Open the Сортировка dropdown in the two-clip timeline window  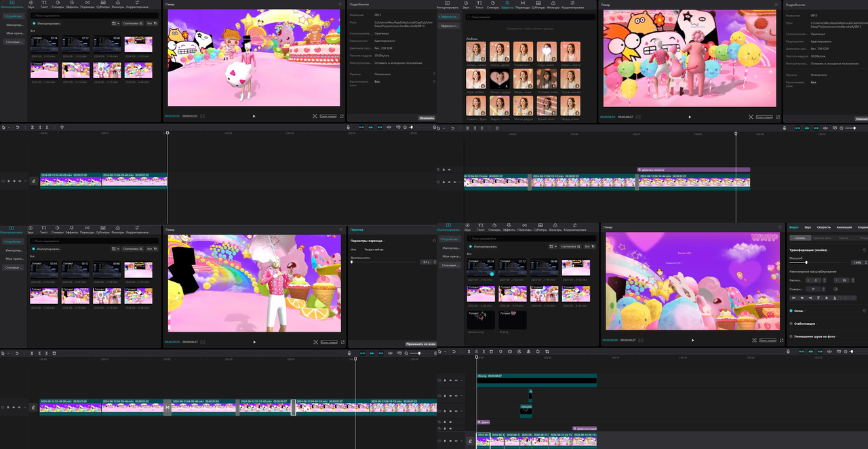pyautogui.click(x=133, y=23)
